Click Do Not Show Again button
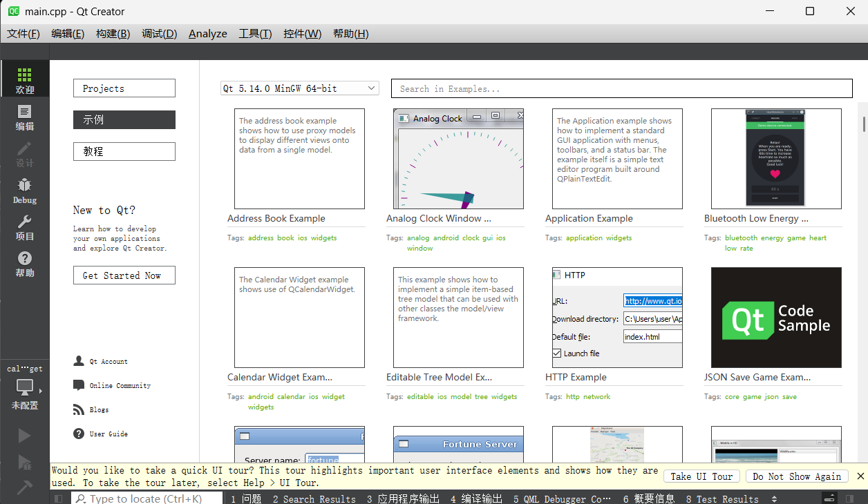Image resolution: width=868 pixels, height=504 pixels. tap(797, 476)
